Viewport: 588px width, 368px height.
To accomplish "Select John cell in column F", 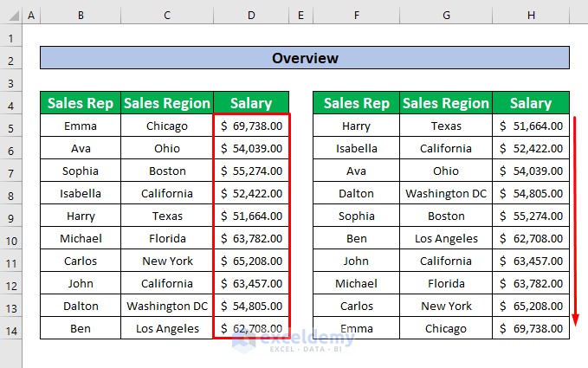I will tap(356, 261).
